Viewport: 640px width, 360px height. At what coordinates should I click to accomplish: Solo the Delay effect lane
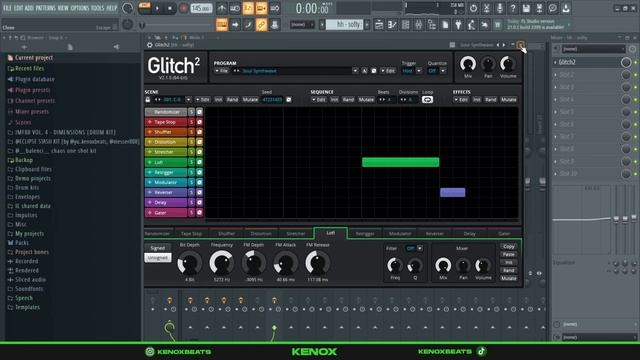191,202
